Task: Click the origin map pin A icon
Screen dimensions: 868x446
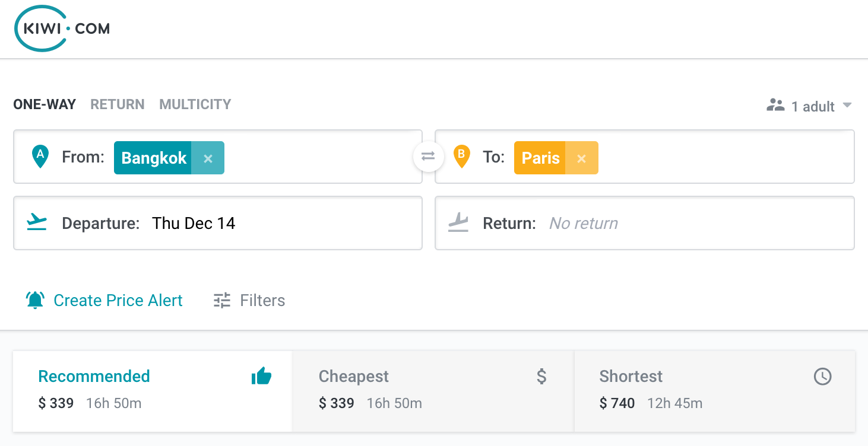Action: point(40,157)
